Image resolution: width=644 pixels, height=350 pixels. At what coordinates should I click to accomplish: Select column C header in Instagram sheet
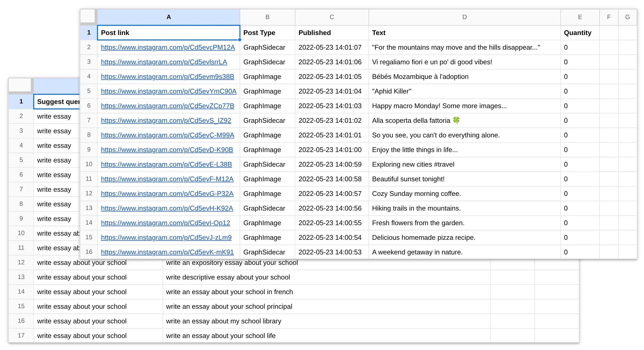(x=332, y=17)
